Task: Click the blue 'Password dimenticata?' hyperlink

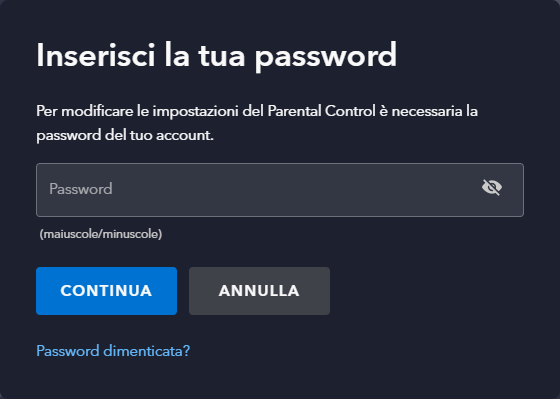Action: (113, 351)
